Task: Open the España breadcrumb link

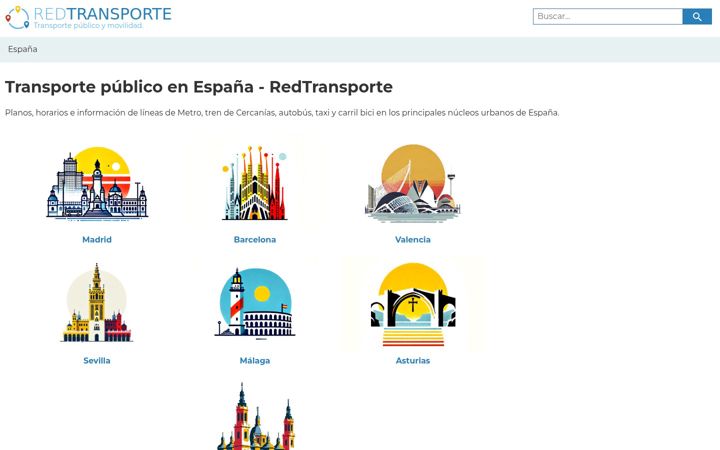Action: 22,49
